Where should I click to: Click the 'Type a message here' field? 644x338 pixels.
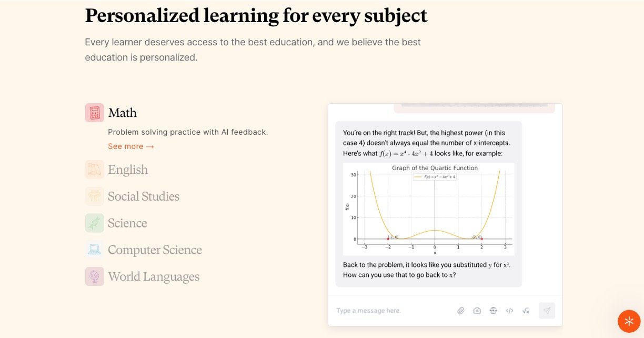pyautogui.click(x=389, y=311)
